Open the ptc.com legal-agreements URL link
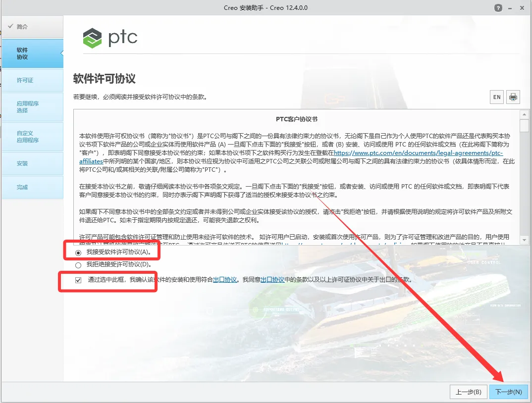The width and height of the screenshot is (532, 403). pos(419,153)
